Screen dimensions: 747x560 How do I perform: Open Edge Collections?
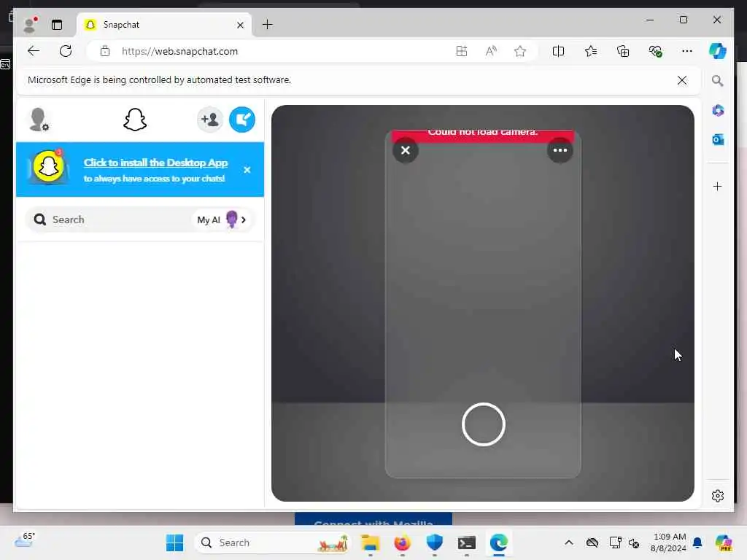click(623, 51)
